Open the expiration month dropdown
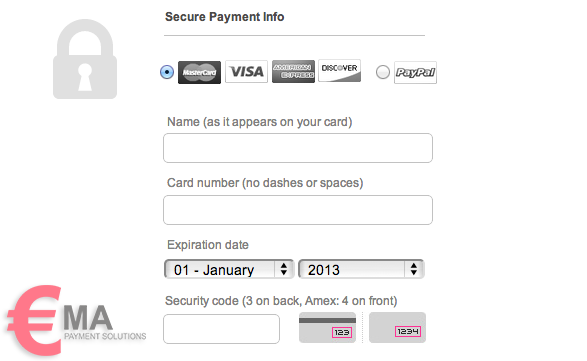 229,269
